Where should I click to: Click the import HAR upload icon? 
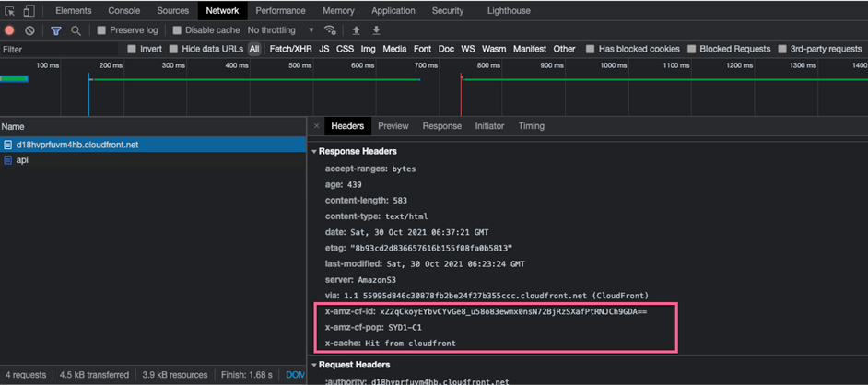[x=357, y=30]
